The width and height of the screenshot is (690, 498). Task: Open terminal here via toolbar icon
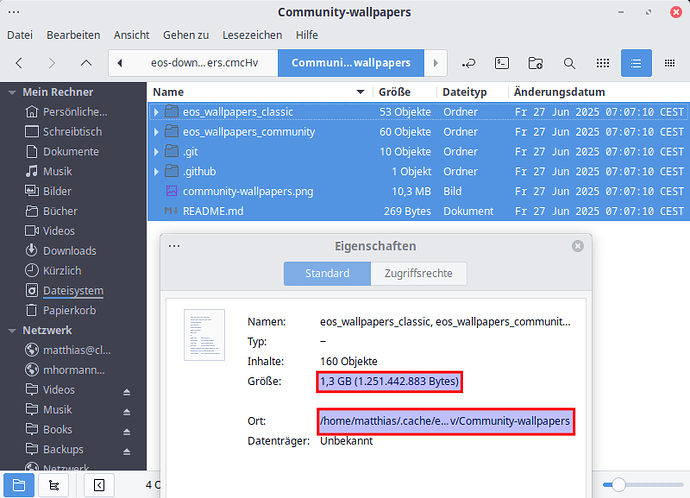(504, 63)
